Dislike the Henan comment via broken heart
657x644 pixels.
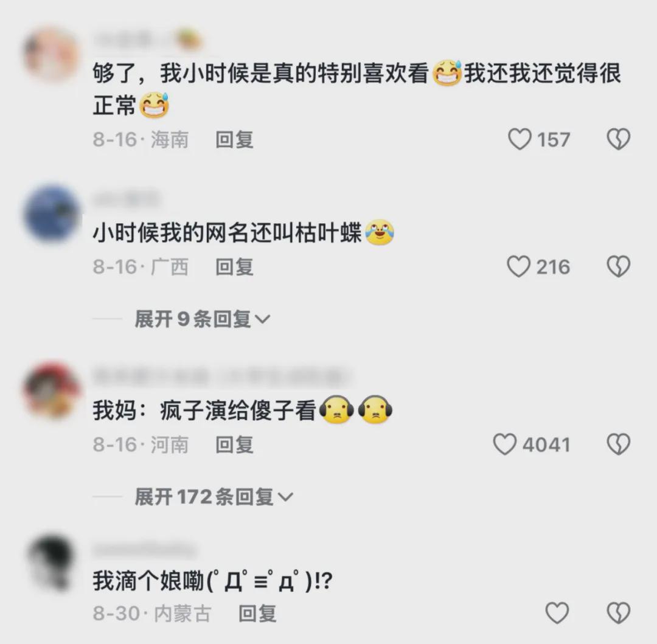click(x=619, y=445)
